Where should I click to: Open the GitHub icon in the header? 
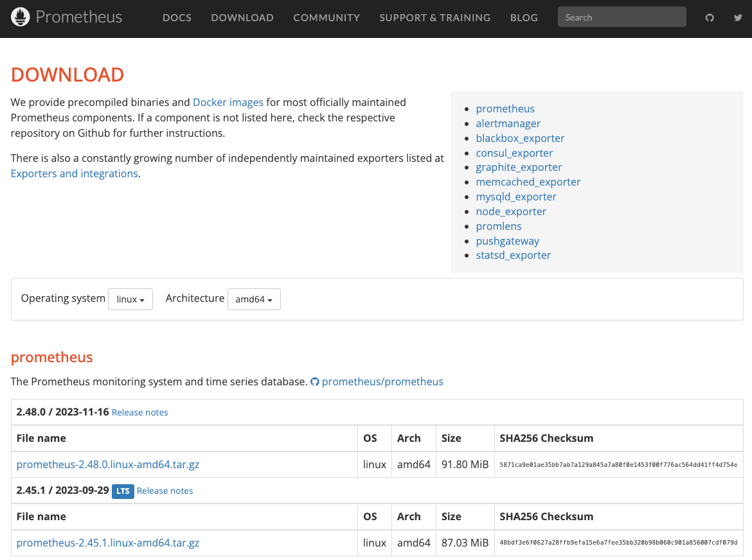tap(710, 18)
